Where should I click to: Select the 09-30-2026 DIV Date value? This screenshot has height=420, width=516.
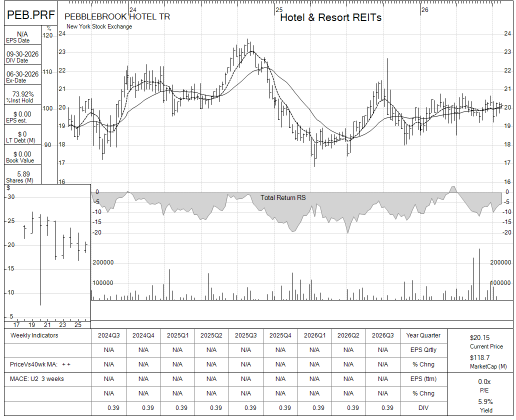(22, 54)
